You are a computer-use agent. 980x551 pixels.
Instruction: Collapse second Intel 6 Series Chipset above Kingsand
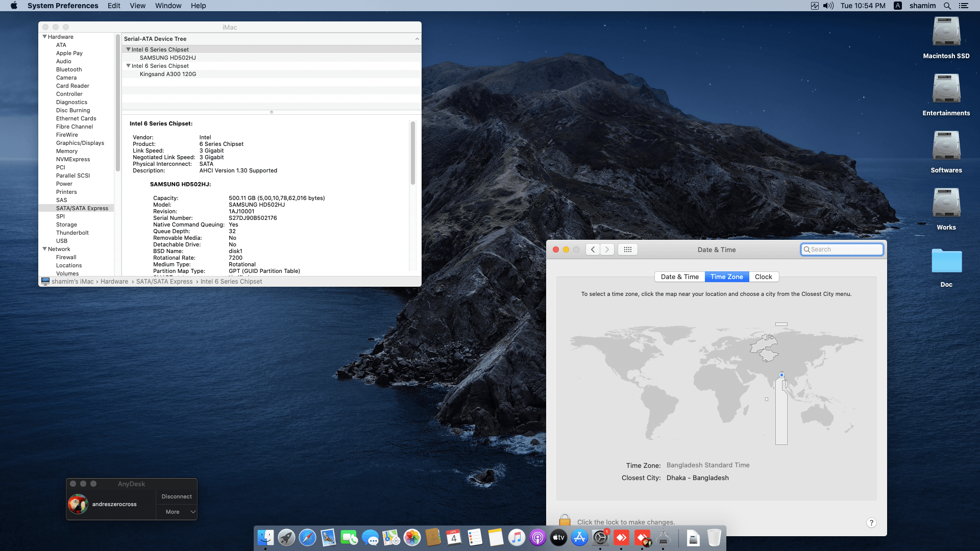click(x=128, y=66)
